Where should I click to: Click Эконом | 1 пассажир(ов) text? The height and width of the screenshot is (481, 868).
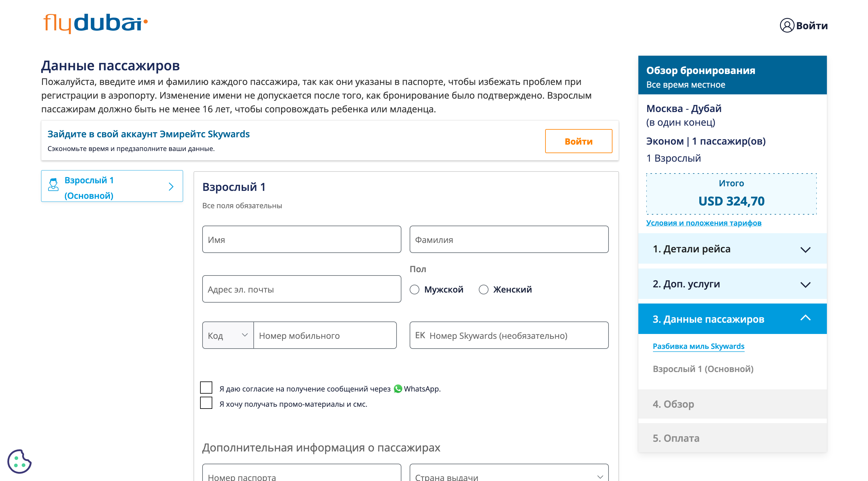[706, 141]
